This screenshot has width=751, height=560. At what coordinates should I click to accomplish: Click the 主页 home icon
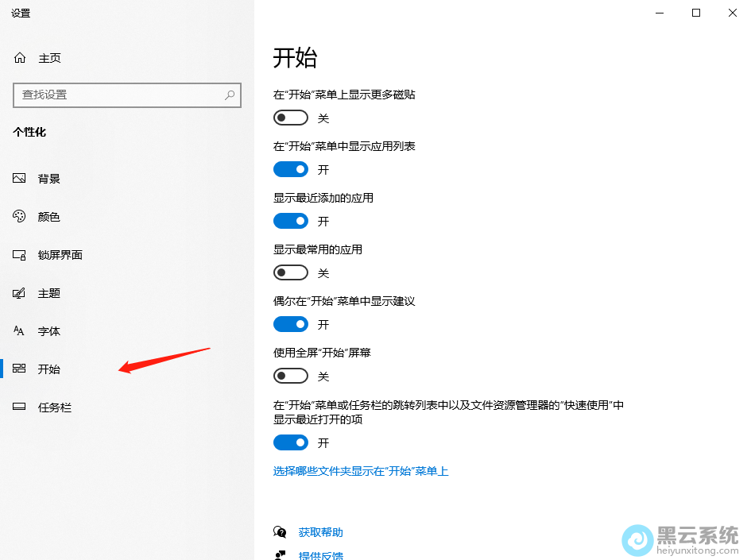[19, 57]
